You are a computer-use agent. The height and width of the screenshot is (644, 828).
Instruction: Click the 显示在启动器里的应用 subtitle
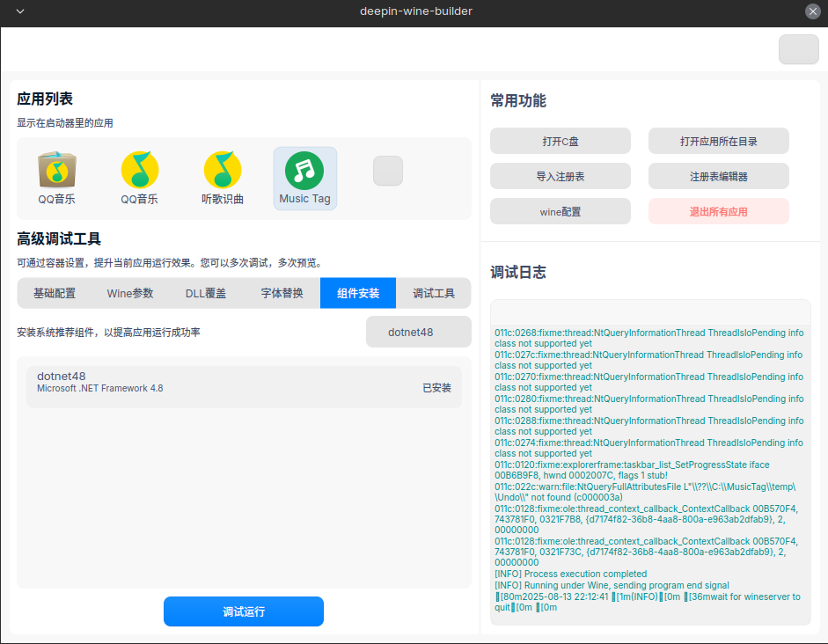[65, 123]
